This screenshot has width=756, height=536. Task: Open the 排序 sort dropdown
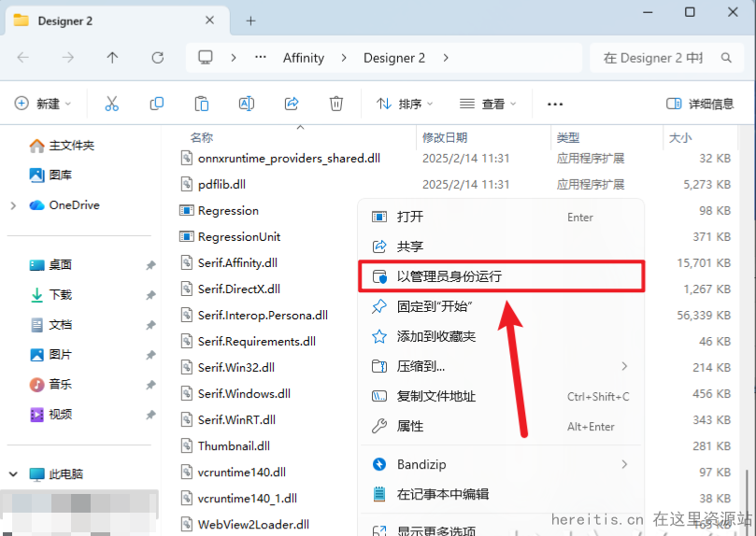[x=405, y=104]
